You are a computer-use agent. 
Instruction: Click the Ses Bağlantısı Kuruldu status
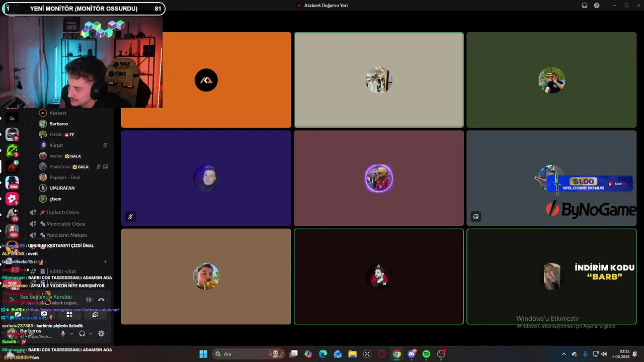coord(46,297)
